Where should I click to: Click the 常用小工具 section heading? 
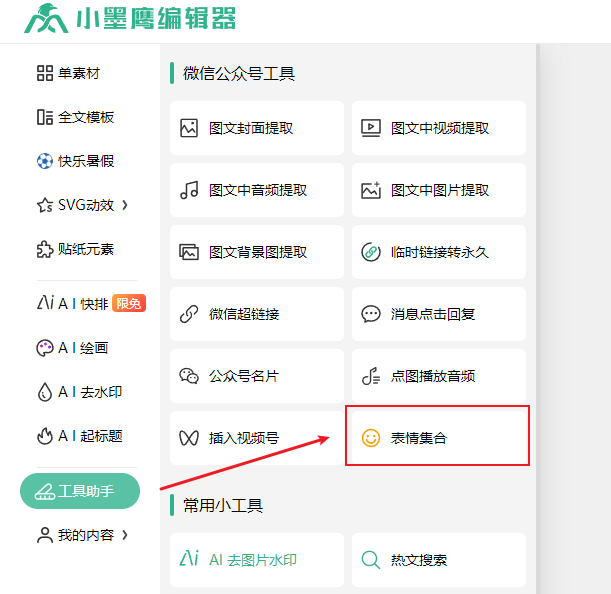(223, 506)
